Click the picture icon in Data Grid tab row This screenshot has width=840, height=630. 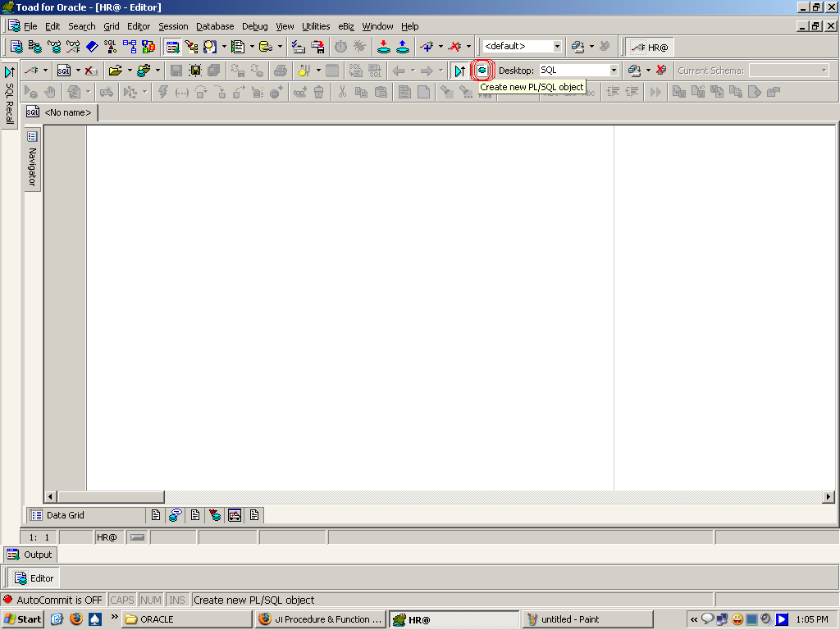click(x=235, y=515)
